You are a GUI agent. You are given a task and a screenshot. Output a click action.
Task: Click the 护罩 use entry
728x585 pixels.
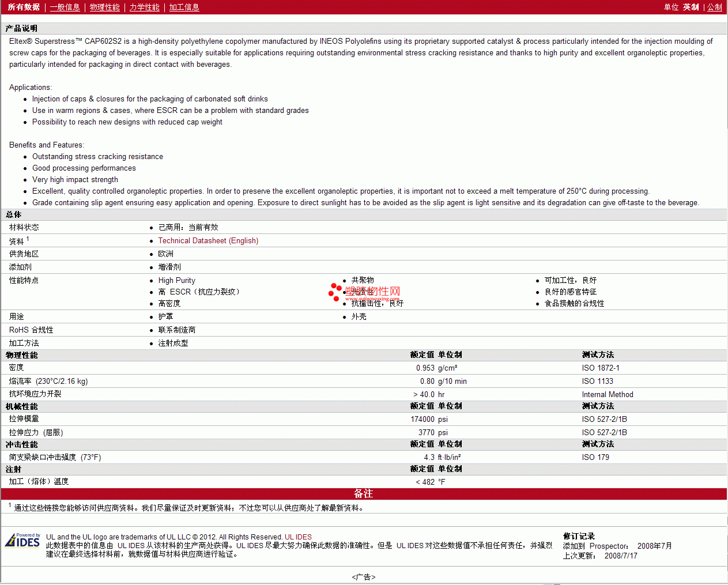pyautogui.click(x=165, y=316)
